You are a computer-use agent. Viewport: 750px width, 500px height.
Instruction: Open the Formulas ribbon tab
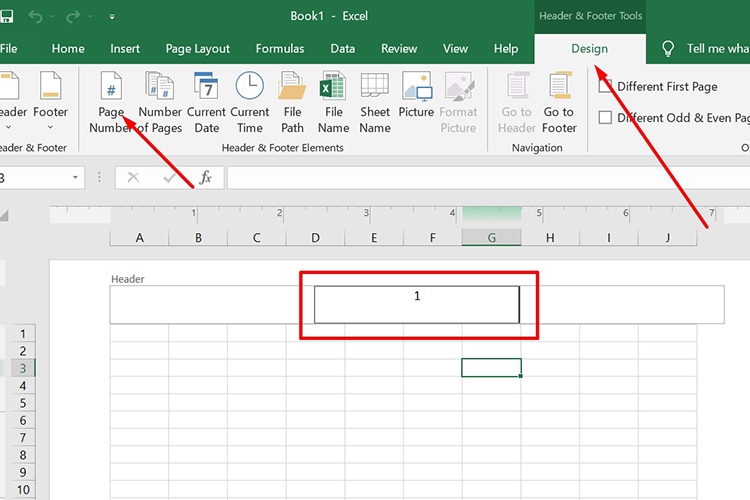pyautogui.click(x=280, y=48)
